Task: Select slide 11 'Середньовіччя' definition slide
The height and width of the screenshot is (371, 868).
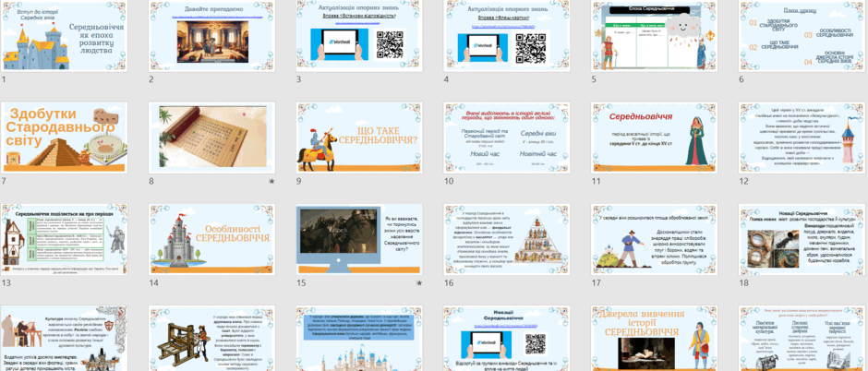Action: pos(655,138)
